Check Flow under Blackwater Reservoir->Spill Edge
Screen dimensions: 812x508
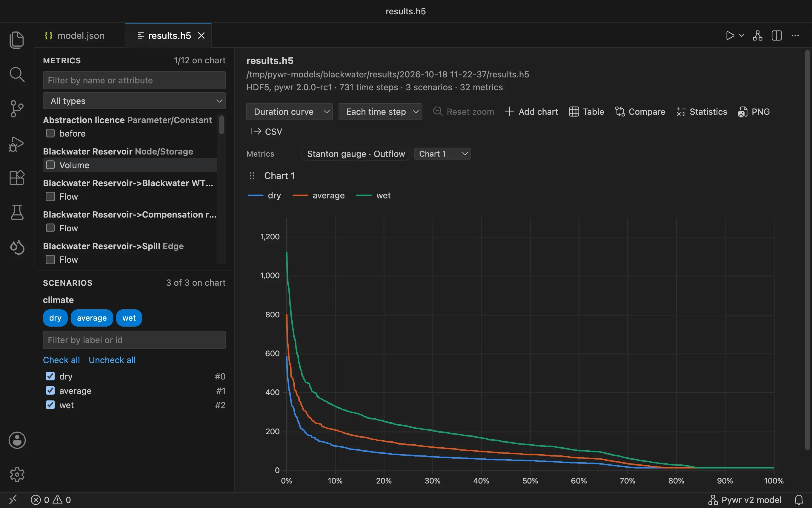click(50, 260)
